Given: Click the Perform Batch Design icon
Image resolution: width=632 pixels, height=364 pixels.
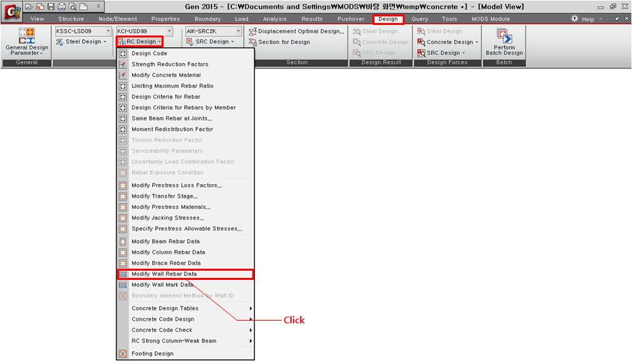Looking at the screenshot, I should 504,36.
